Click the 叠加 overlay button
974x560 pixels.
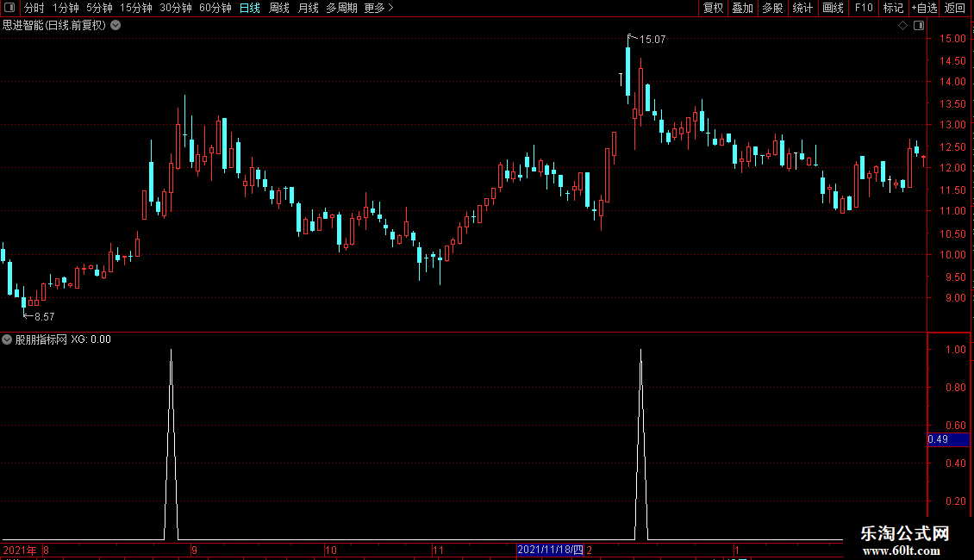point(742,8)
